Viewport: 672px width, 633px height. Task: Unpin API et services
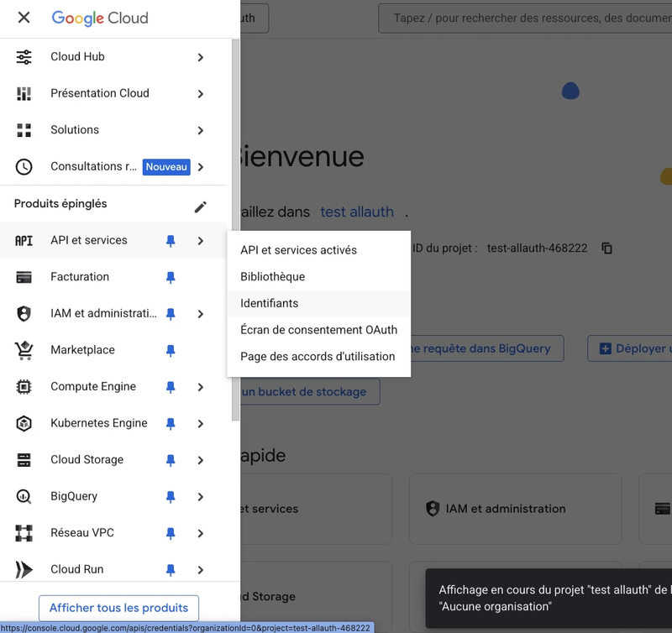(x=171, y=241)
